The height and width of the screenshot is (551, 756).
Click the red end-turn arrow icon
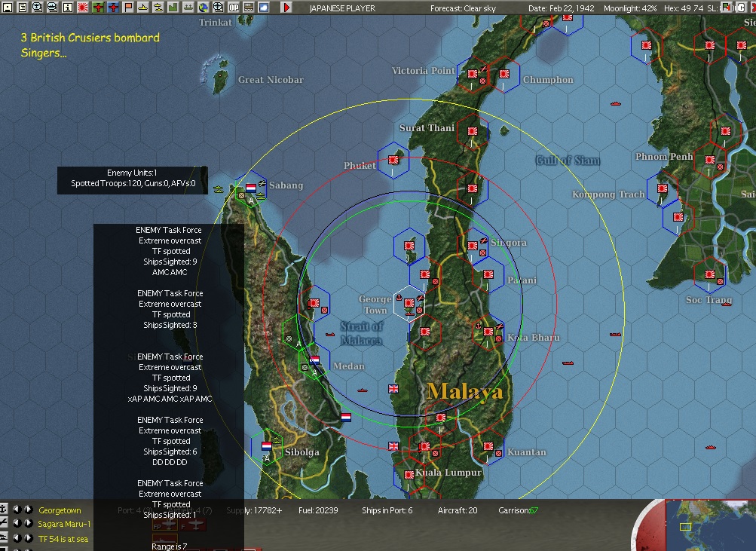coord(286,8)
